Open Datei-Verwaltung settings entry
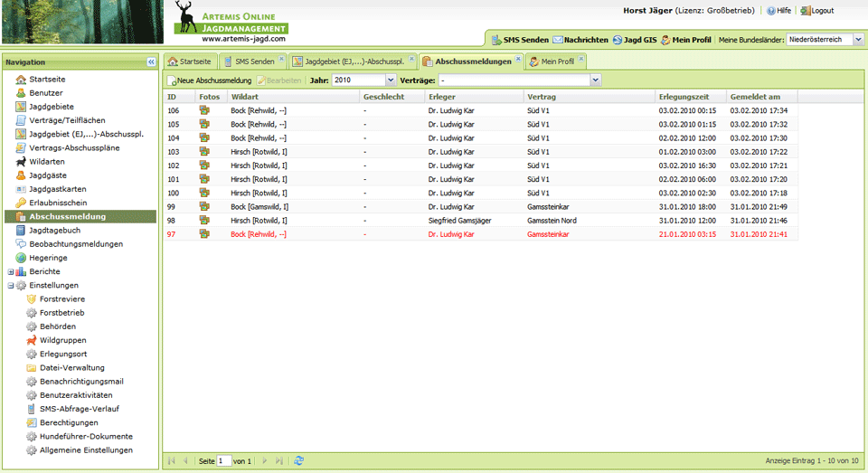The height and width of the screenshot is (473, 868). click(72, 368)
